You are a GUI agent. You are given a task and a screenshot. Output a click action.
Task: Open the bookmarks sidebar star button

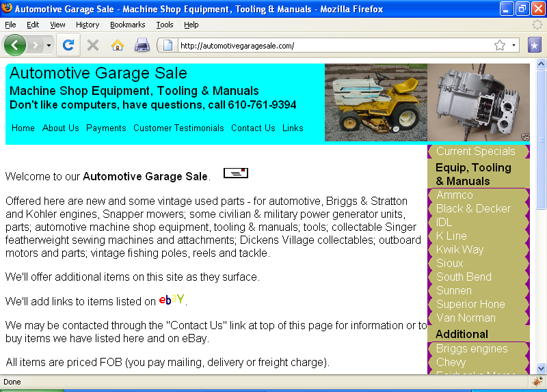pyautogui.click(x=534, y=45)
